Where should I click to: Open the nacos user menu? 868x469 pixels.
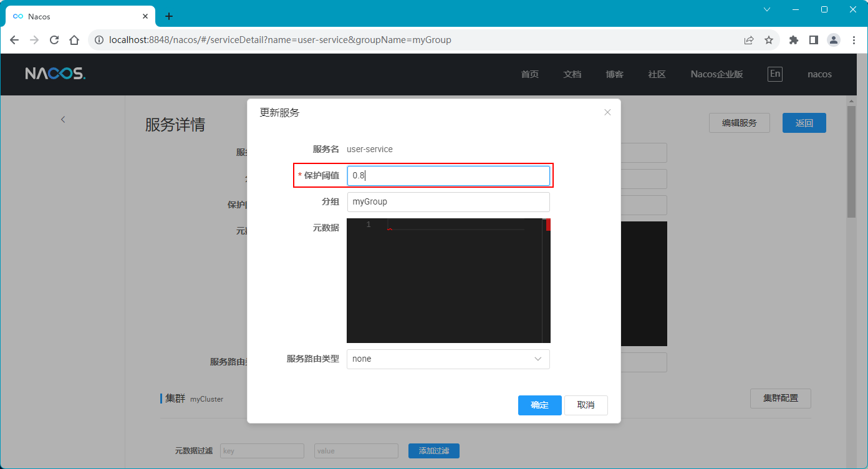pyautogui.click(x=819, y=74)
